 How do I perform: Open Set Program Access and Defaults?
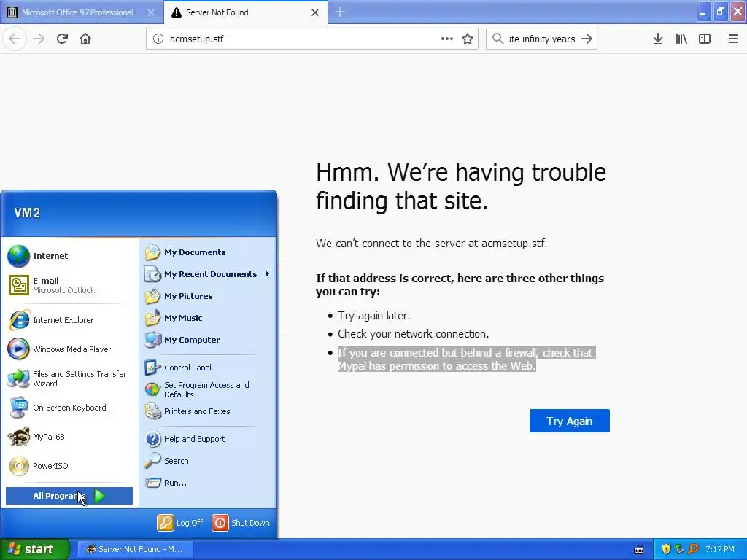point(208,389)
